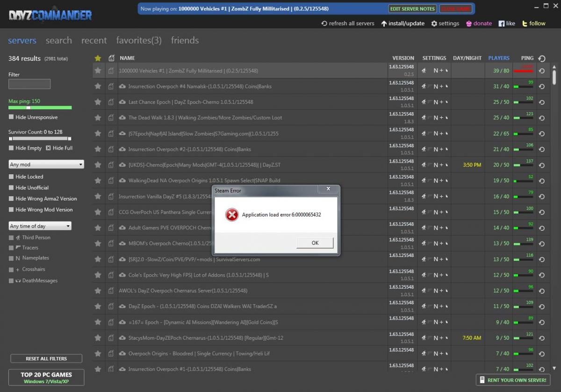Click the refresh icon on The Dead Walk row
Image resolution: width=561 pixels, height=392 pixels.
coord(542,118)
